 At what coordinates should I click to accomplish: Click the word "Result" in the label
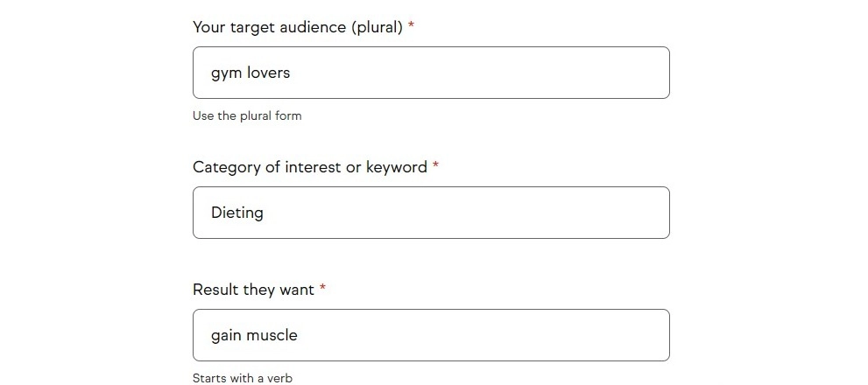(215, 290)
